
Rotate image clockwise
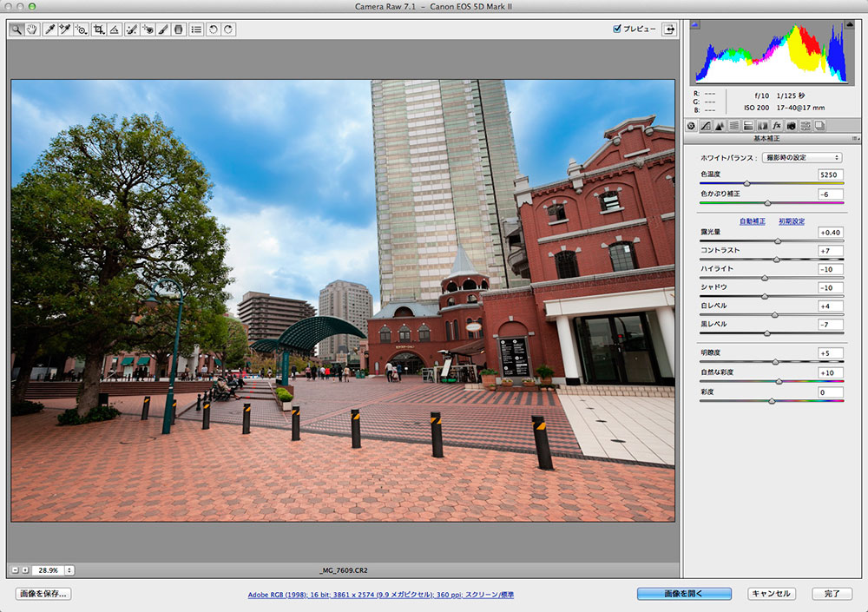pyautogui.click(x=228, y=30)
